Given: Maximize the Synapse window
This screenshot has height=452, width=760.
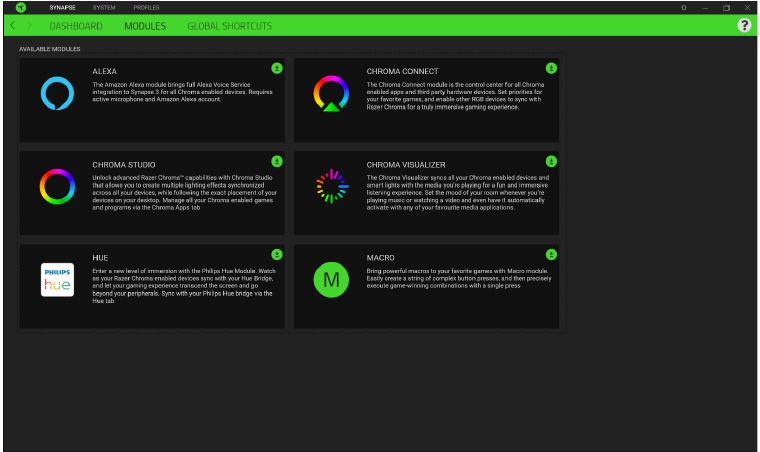Looking at the screenshot, I should pyautogui.click(x=726, y=8).
